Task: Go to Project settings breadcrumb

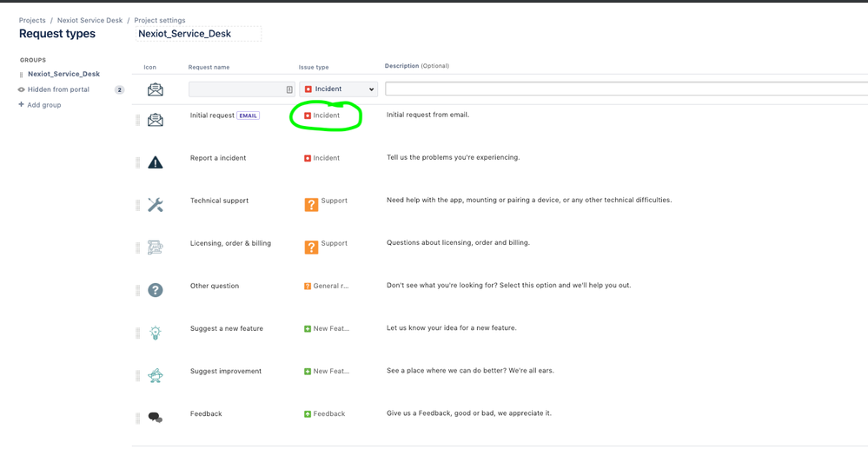Action: (x=159, y=21)
